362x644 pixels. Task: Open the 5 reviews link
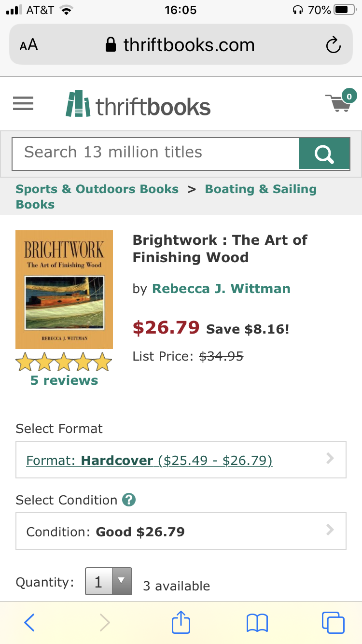coord(64,380)
